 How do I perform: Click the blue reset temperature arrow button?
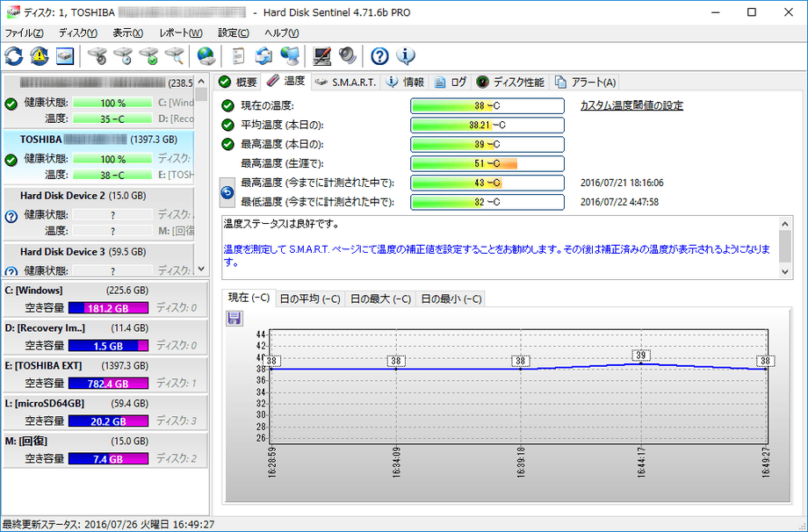[227, 192]
